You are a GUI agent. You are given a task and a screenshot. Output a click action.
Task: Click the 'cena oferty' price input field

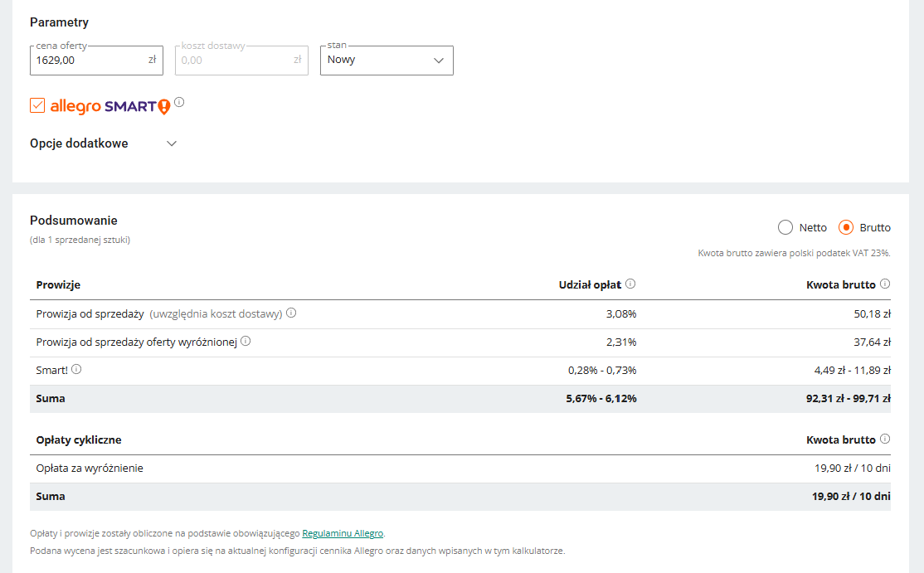87,61
